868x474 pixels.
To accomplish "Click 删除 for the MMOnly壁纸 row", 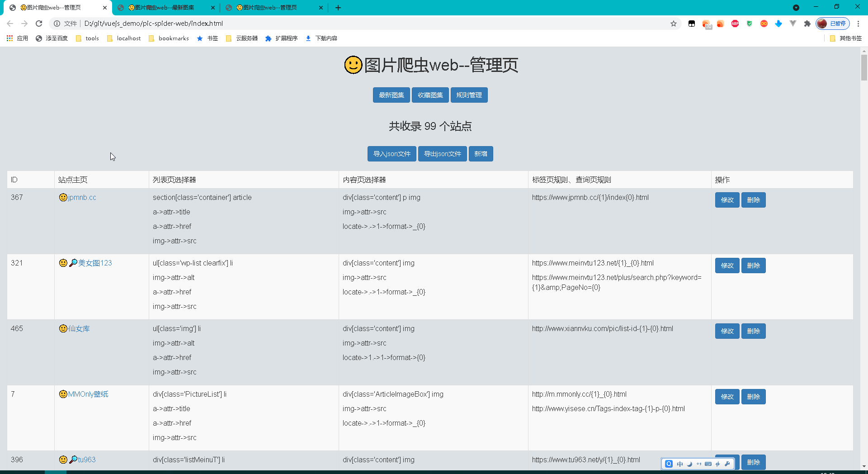I will point(754,397).
